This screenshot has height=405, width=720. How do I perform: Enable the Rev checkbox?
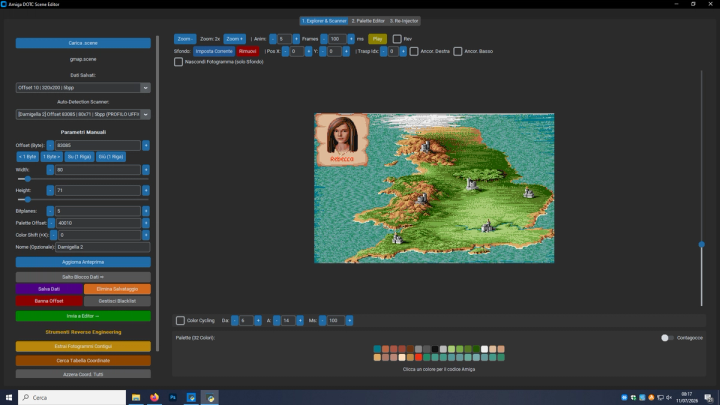coord(397,39)
